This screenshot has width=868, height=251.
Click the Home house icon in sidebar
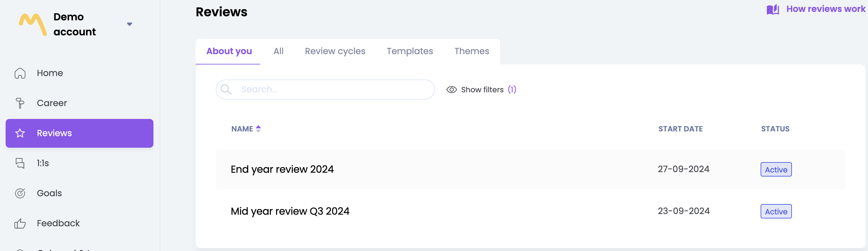[20, 73]
